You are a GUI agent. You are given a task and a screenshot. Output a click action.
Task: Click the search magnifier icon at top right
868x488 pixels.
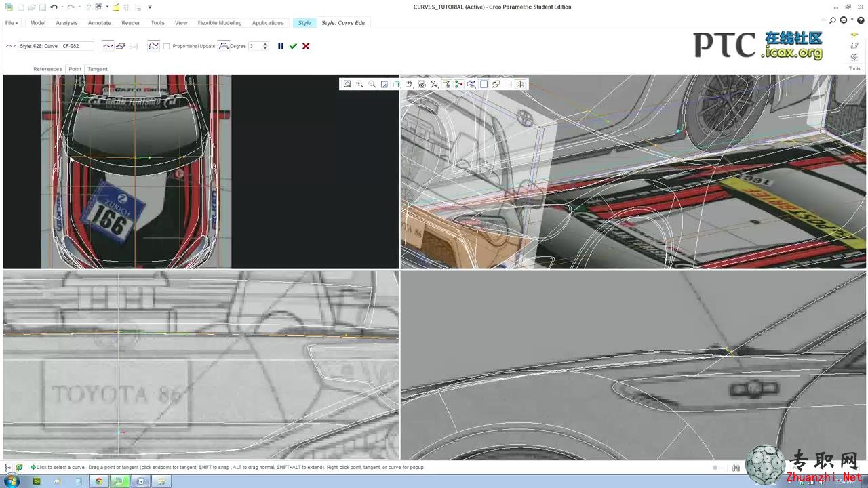coord(833,20)
